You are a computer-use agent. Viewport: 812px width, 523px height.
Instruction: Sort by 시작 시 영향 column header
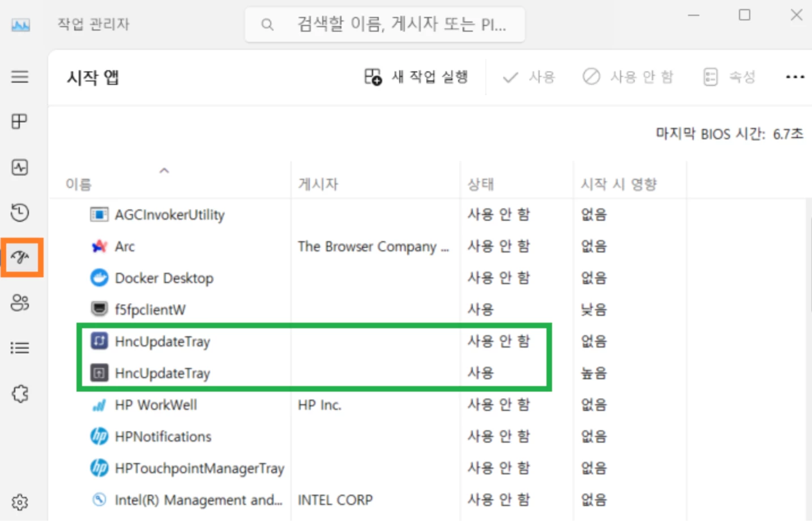click(x=618, y=185)
